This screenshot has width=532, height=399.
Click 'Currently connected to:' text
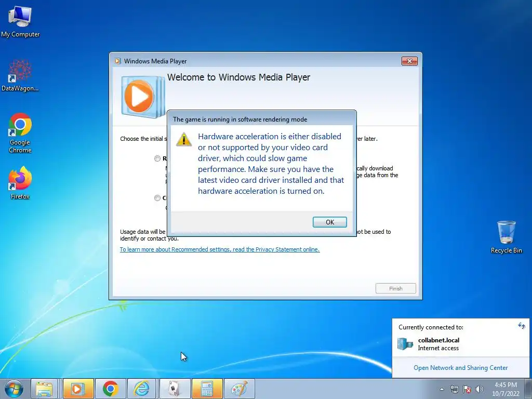click(431, 327)
